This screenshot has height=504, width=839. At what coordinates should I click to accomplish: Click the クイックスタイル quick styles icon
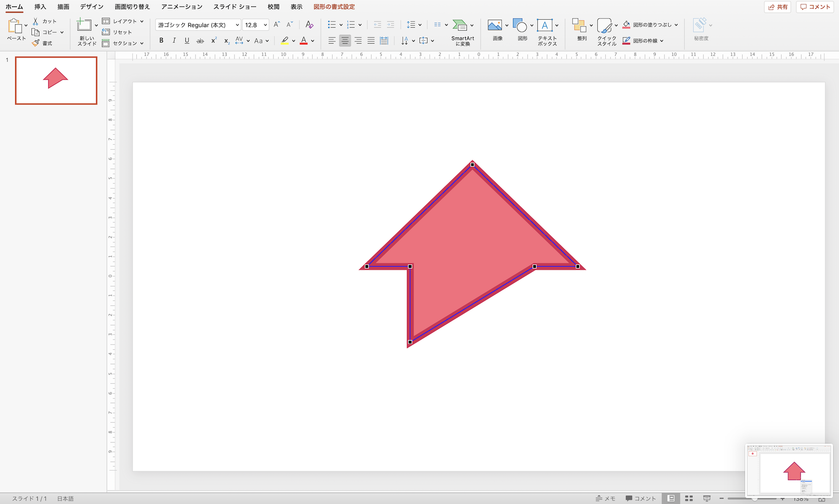click(604, 25)
